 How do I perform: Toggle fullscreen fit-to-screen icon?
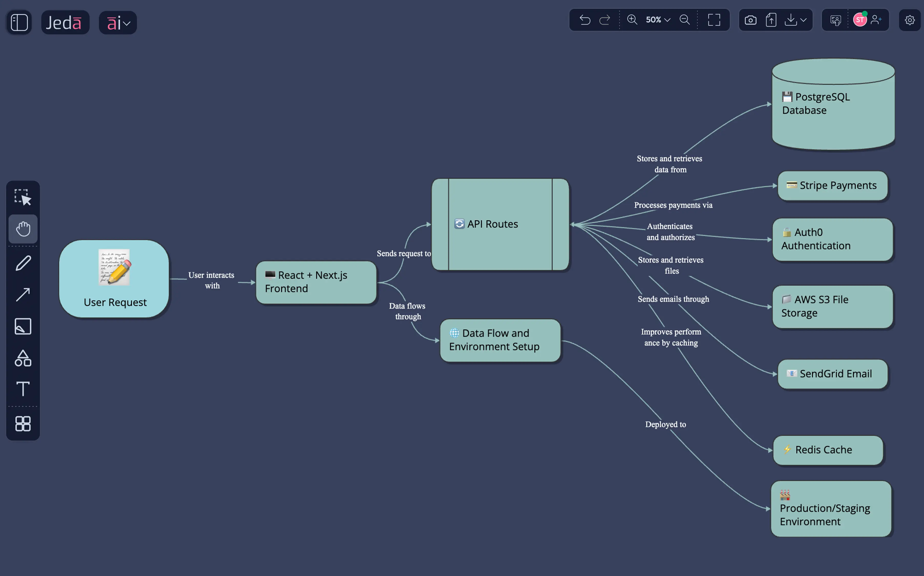tap(714, 20)
